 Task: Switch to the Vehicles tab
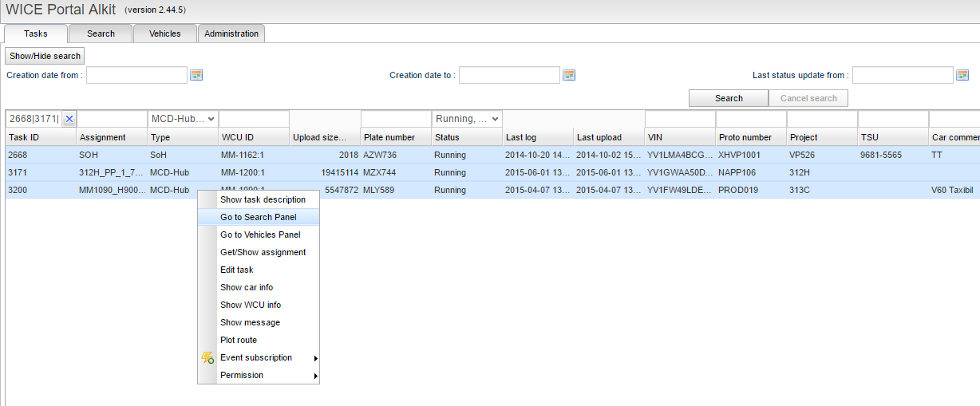coord(164,34)
